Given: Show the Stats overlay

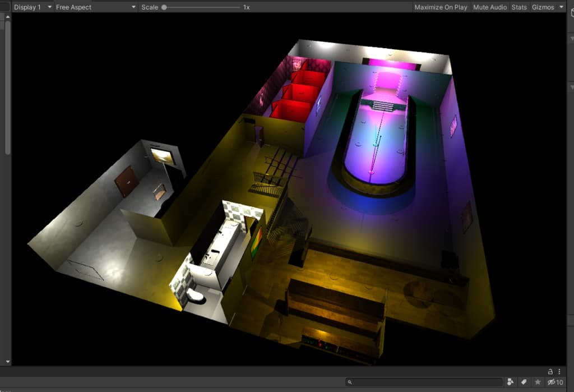Looking at the screenshot, I should [519, 7].
